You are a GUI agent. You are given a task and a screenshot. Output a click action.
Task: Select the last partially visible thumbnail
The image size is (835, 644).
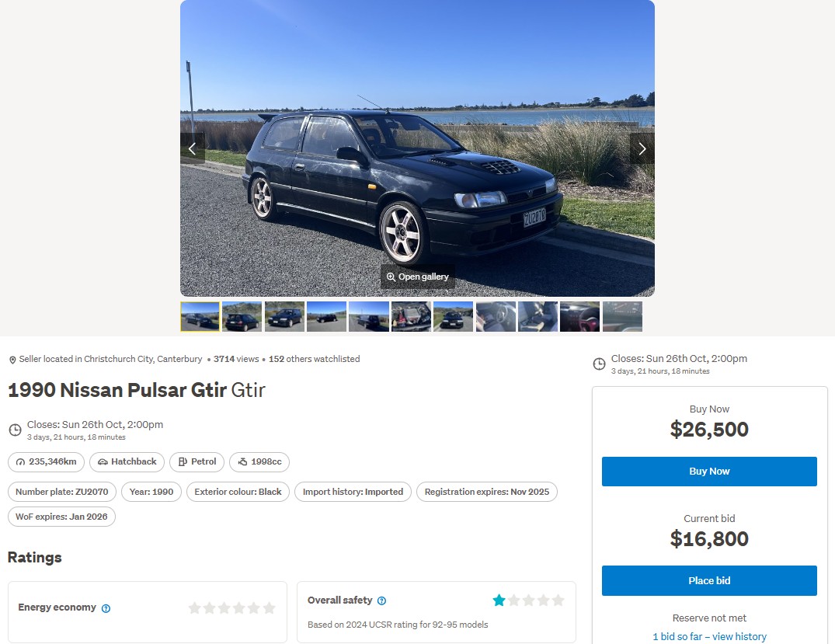click(x=622, y=316)
